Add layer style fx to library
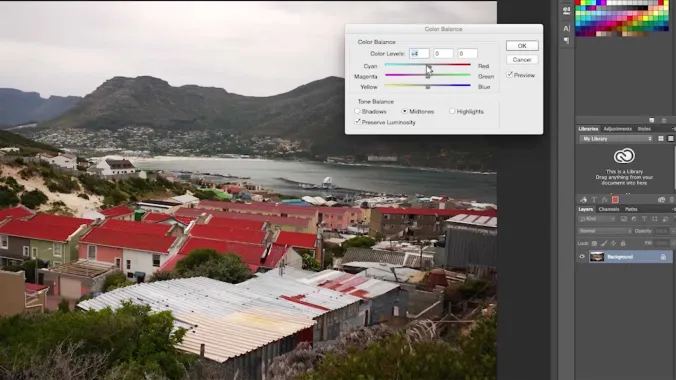Viewport: 676px width, 380px height. point(604,200)
